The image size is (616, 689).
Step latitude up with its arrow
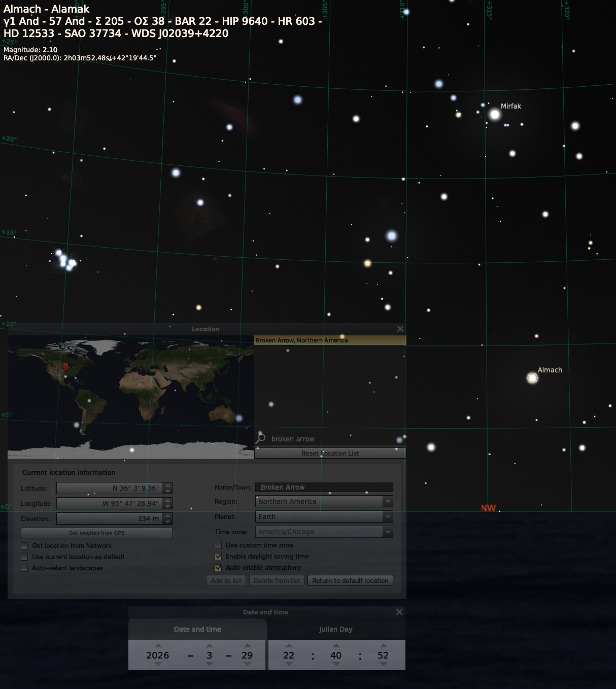coord(168,485)
